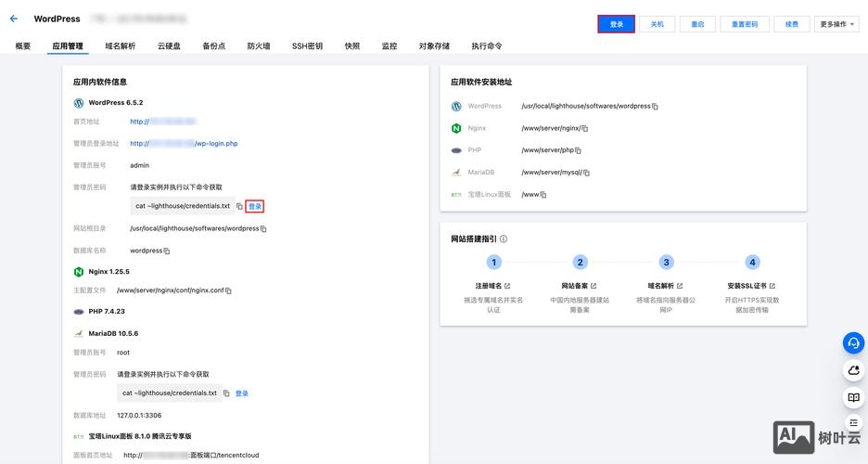The height and width of the screenshot is (464, 868).
Task: Go back with the left arrow icon
Action: coord(14,19)
